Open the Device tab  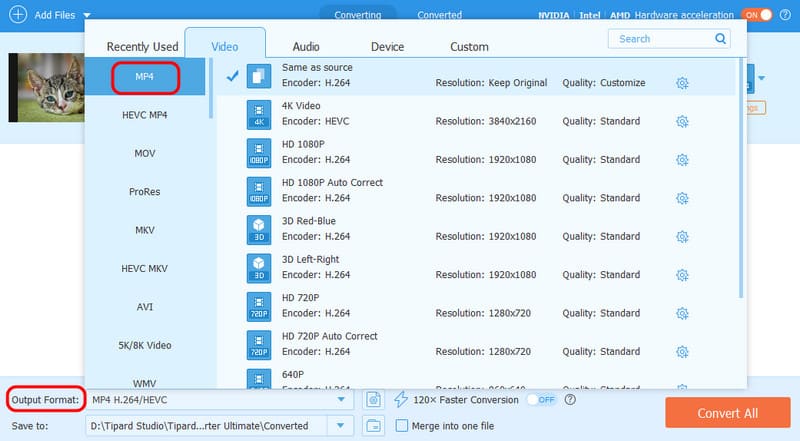pyautogui.click(x=387, y=46)
